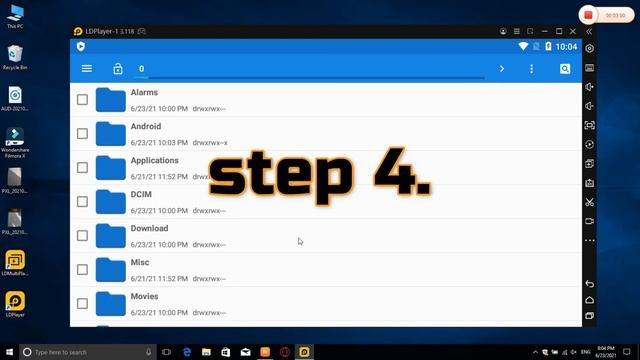640x360 pixels.
Task: Click the Applications folder name
Action: click(155, 160)
